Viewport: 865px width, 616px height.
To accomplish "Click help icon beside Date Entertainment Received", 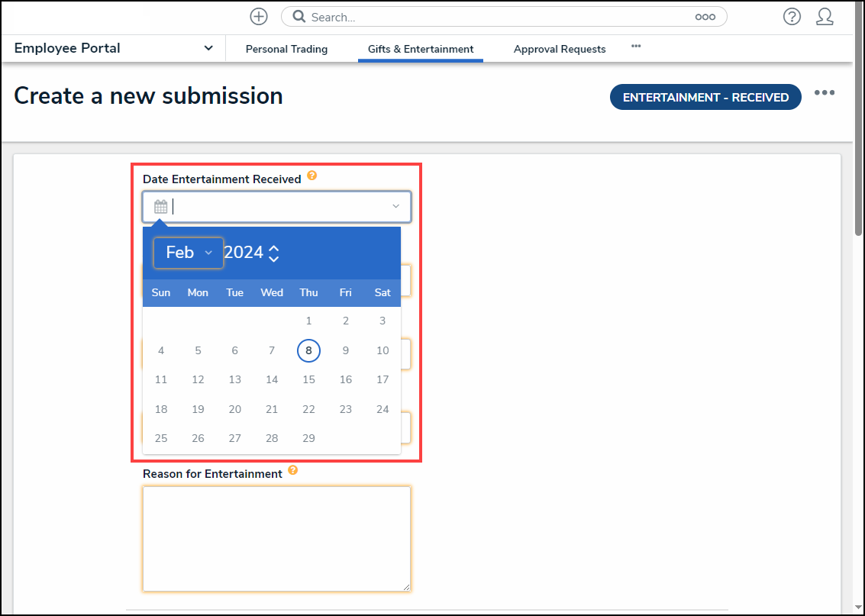I will 311,176.
